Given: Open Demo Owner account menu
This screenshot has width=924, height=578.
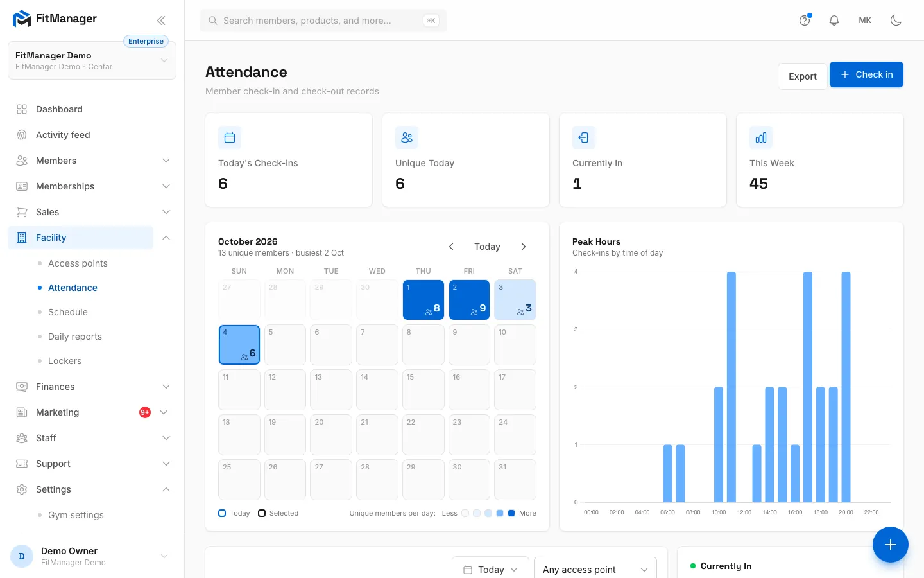Looking at the screenshot, I should click(92, 556).
